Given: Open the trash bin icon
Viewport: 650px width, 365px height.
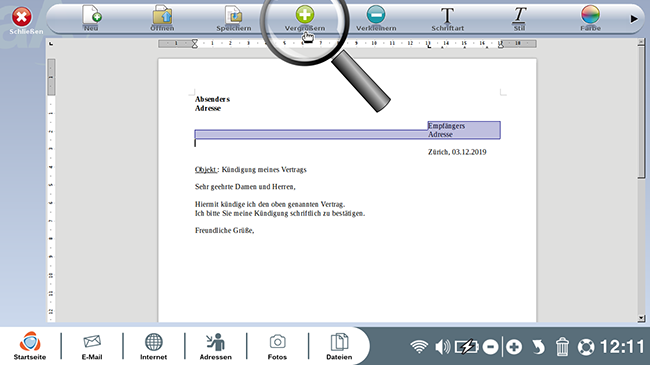Looking at the screenshot, I should 562,347.
